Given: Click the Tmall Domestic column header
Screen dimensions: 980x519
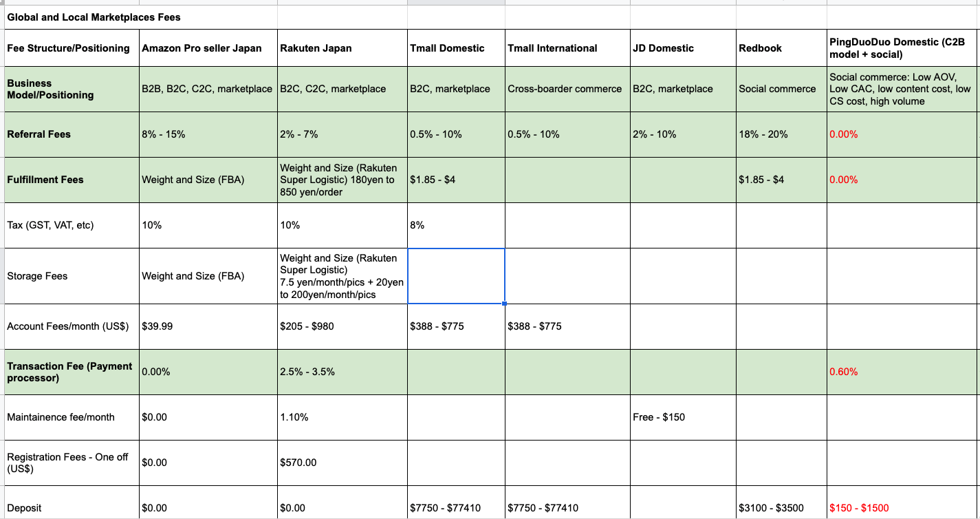Looking at the screenshot, I should 456,48.
